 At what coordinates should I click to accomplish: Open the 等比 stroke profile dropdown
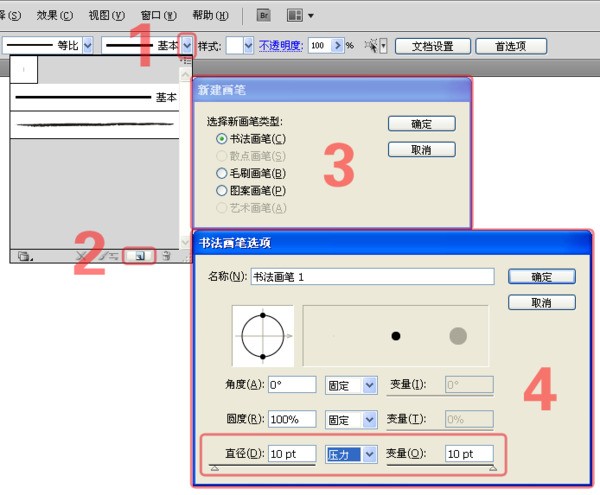(x=88, y=46)
